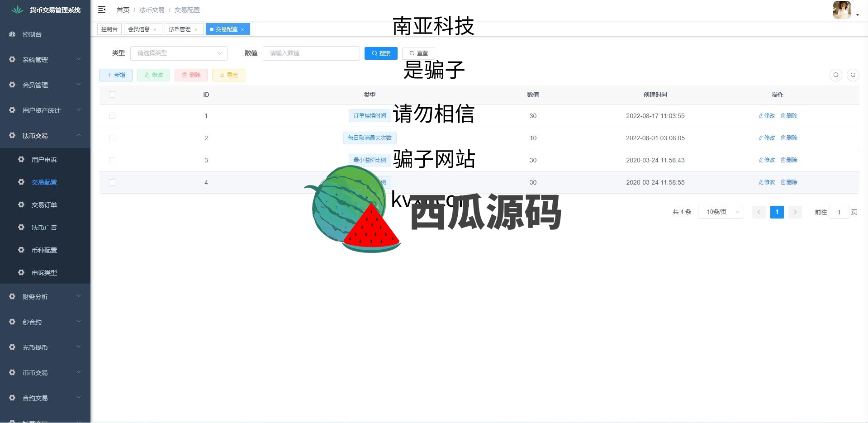Click the 交易订单 gear icon
Viewport: 868px width, 423px height.
tap(21, 204)
